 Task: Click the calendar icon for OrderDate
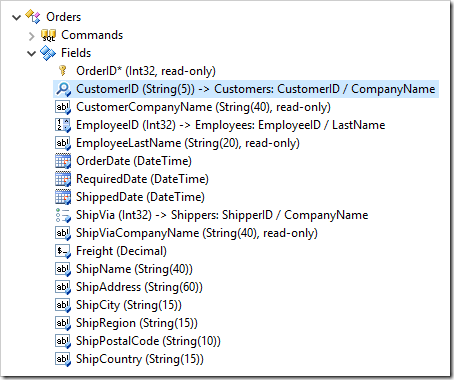point(63,161)
